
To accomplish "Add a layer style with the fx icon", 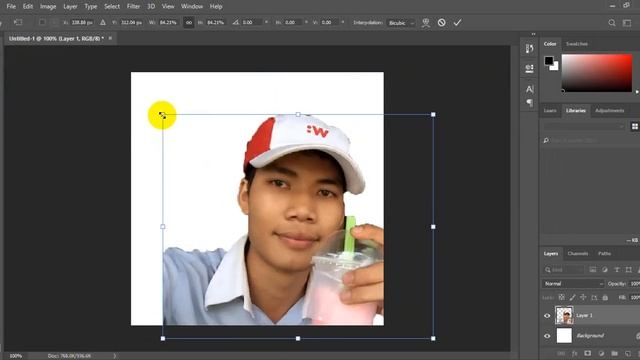I will tap(574, 353).
